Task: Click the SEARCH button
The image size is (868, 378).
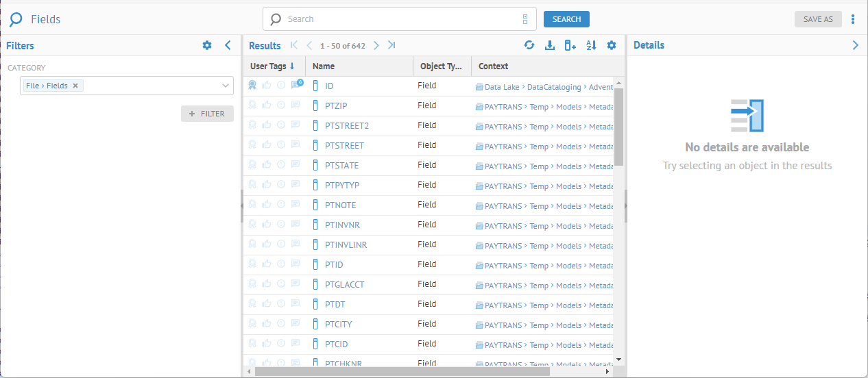Action: coord(566,19)
